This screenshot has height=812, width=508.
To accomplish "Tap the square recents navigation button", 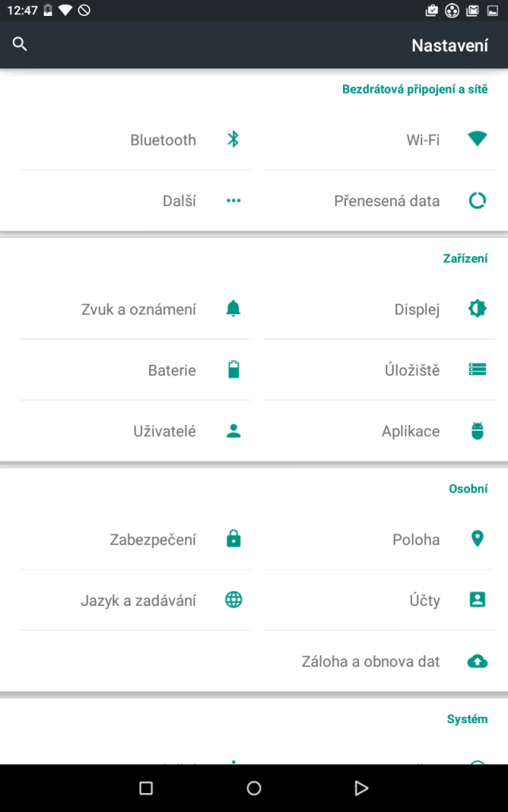I will [x=146, y=788].
